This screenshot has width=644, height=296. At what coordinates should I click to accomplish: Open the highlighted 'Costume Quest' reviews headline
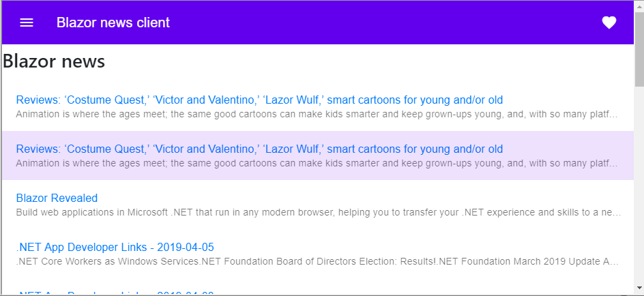click(259, 149)
